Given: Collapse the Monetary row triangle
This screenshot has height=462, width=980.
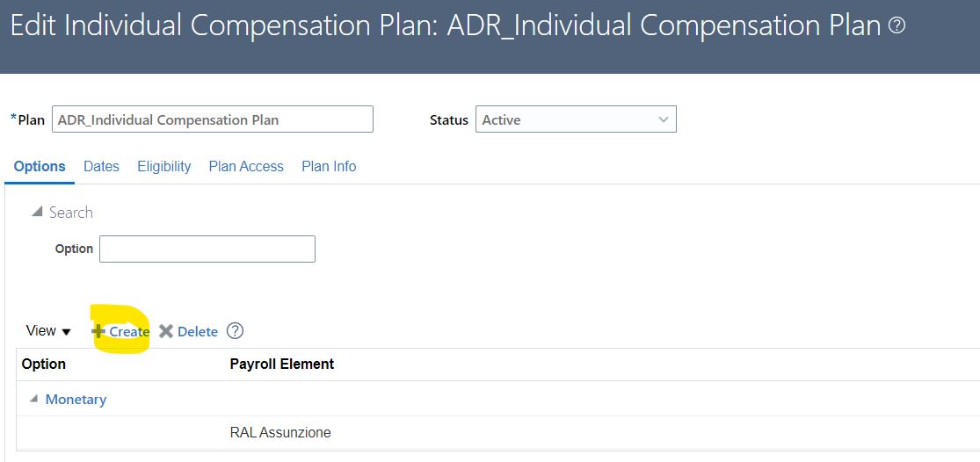Looking at the screenshot, I should (x=33, y=399).
